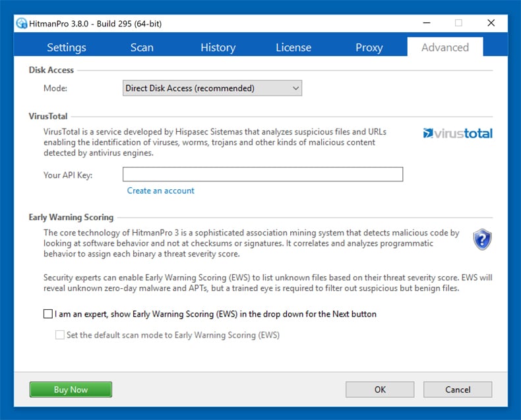The image size is (521, 420).
Task: Click the Early Warning Scoring heading
Action: coord(71,218)
